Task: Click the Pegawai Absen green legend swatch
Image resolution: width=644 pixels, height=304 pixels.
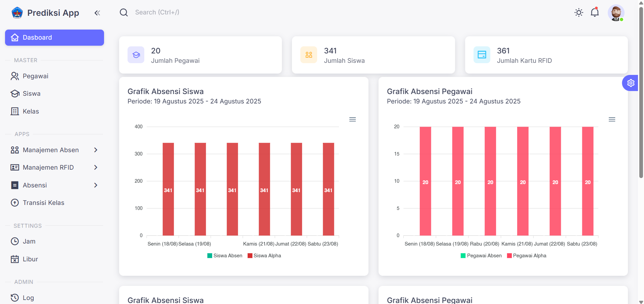Action: click(463, 256)
